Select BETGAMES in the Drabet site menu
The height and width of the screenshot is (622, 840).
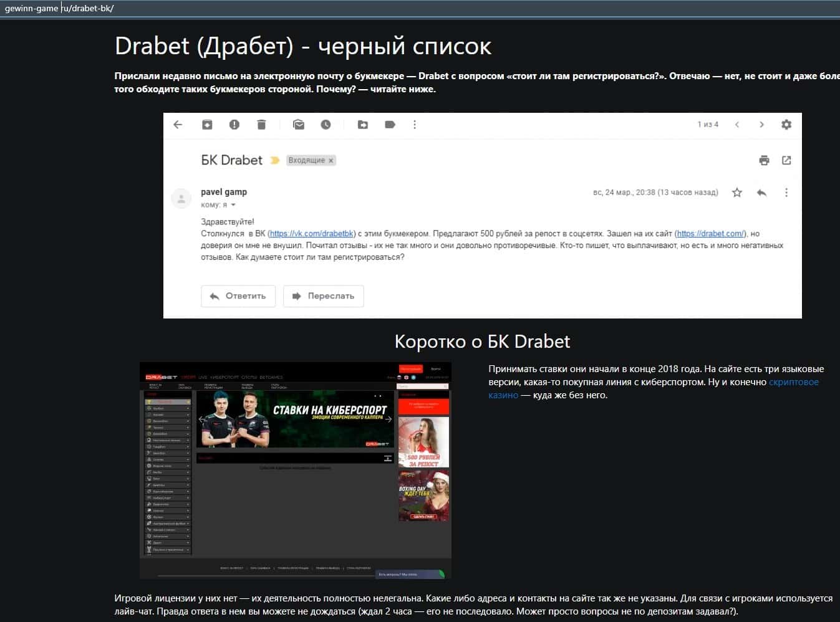coord(271,377)
